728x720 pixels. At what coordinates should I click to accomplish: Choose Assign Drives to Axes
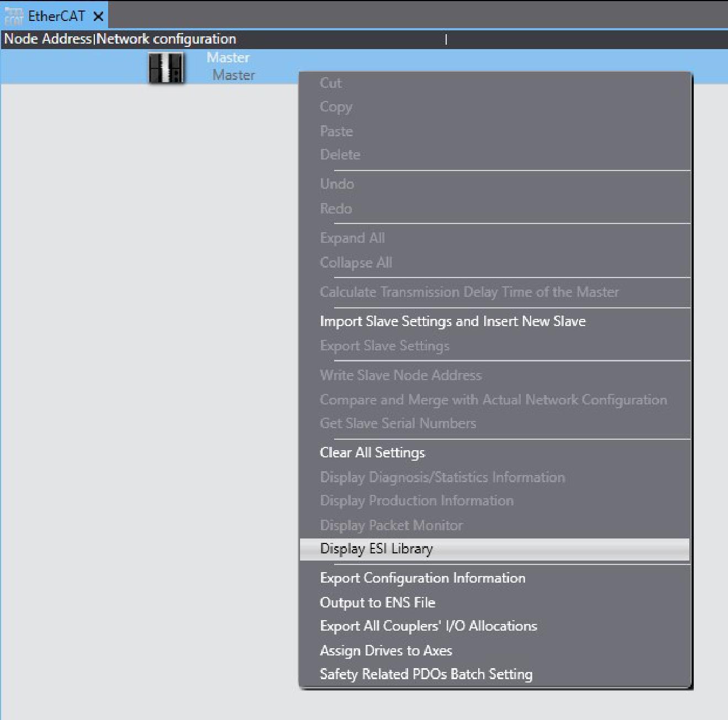[x=386, y=650]
